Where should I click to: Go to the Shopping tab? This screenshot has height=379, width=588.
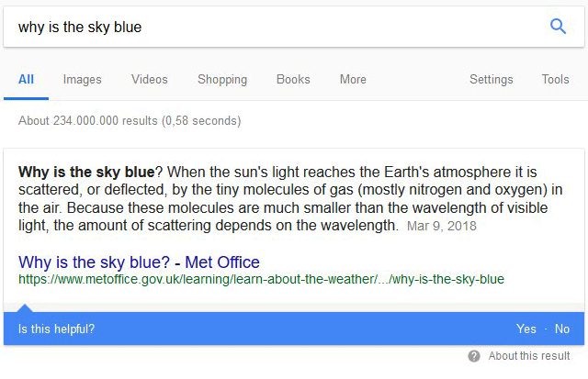[x=222, y=80]
